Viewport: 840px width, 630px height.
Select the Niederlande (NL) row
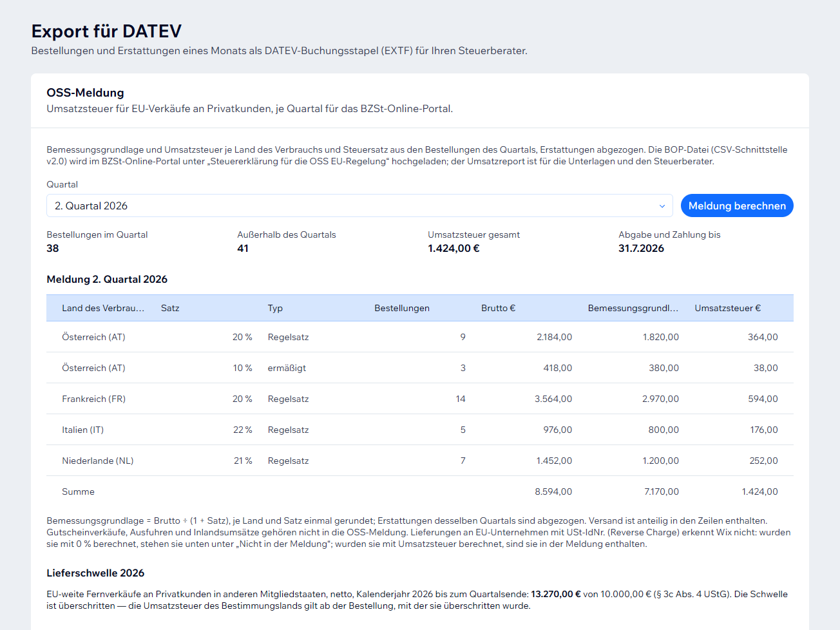[x=420, y=461]
